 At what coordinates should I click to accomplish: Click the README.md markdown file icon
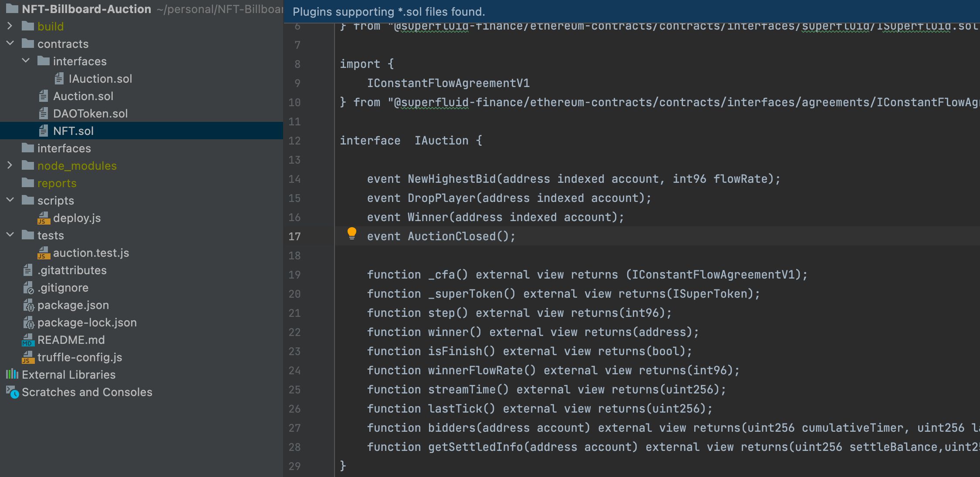pos(28,340)
